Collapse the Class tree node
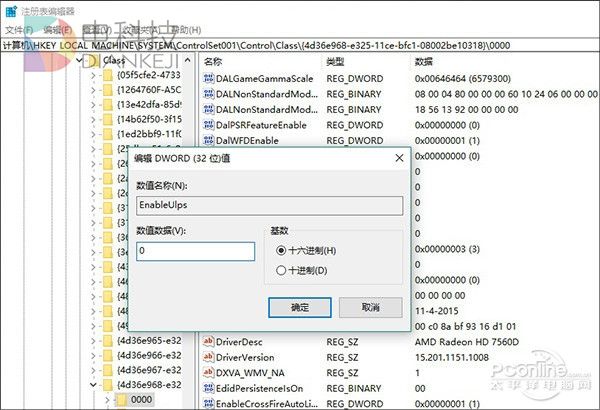Screen dimensions: 600x410 pos(79,60)
